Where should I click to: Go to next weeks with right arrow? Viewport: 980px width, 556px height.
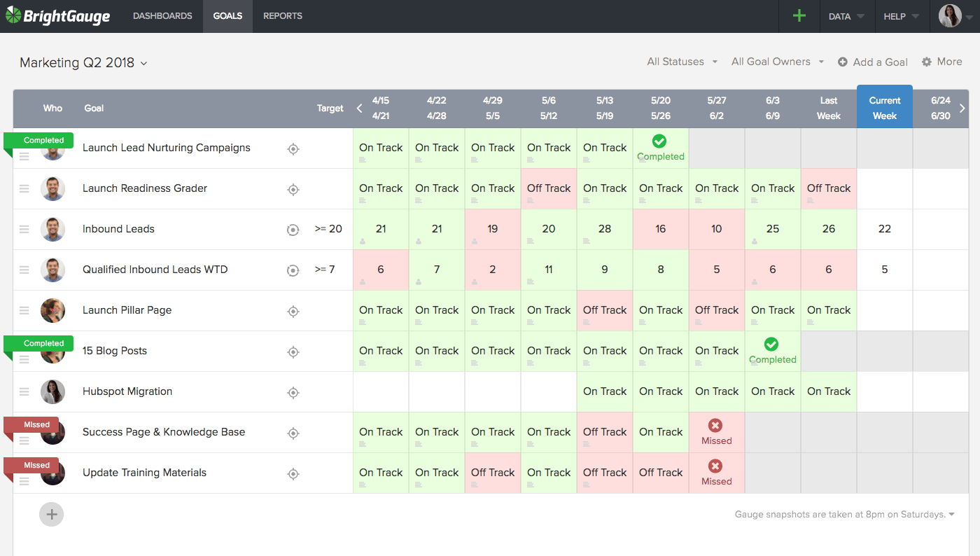click(x=962, y=108)
